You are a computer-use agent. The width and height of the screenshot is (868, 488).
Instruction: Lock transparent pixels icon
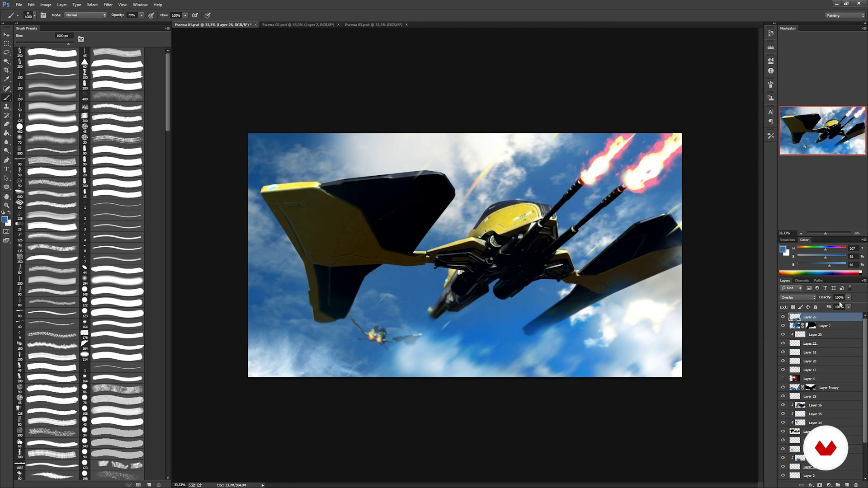coord(793,307)
